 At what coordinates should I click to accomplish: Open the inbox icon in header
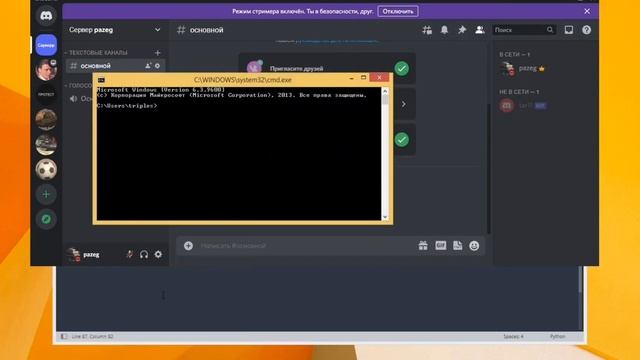(x=569, y=30)
